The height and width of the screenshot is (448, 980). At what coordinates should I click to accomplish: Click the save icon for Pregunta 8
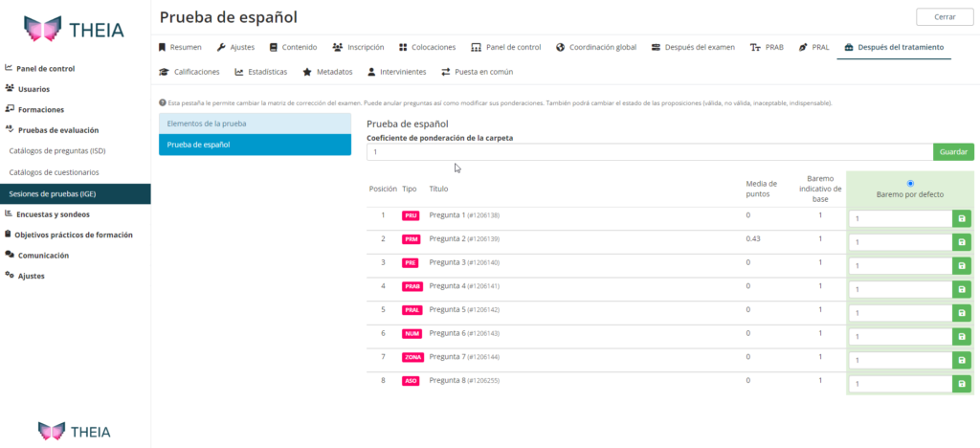(962, 383)
